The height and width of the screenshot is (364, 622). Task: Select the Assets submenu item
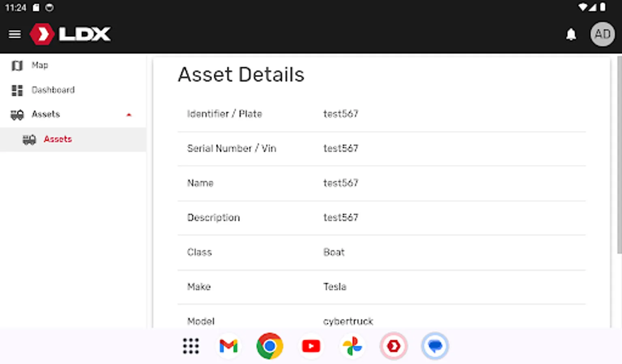click(58, 139)
